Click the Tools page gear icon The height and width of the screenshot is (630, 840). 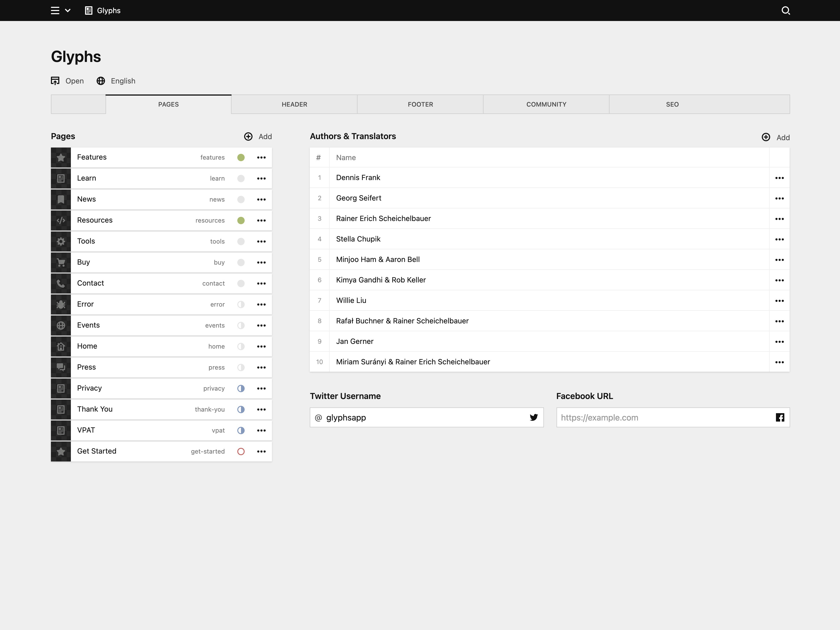pyautogui.click(x=61, y=241)
